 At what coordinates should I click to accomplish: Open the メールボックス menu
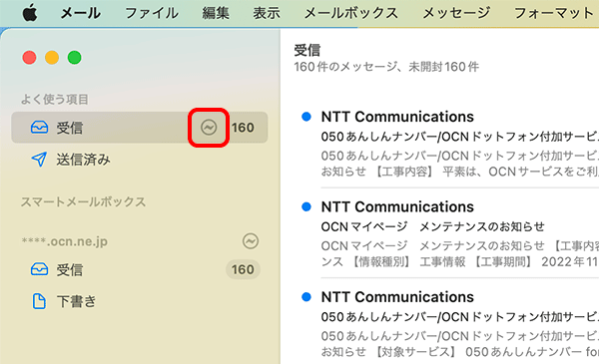point(351,13)
